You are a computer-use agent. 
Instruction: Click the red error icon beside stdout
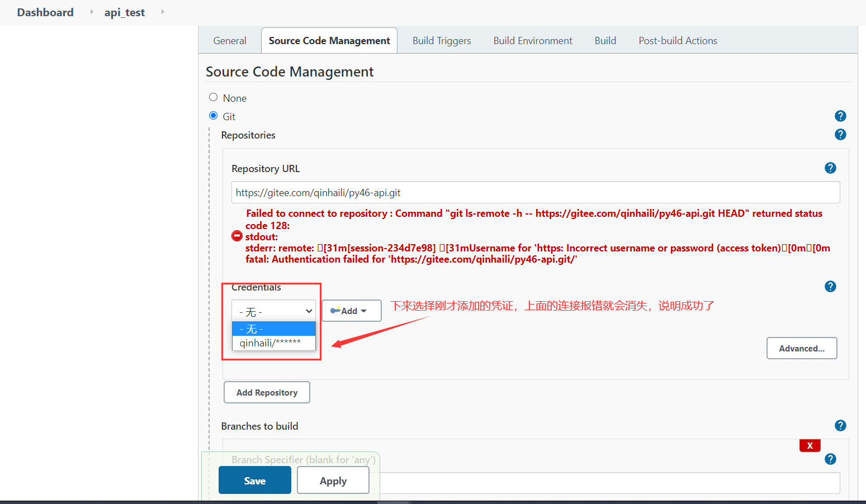tap(237, 236)
